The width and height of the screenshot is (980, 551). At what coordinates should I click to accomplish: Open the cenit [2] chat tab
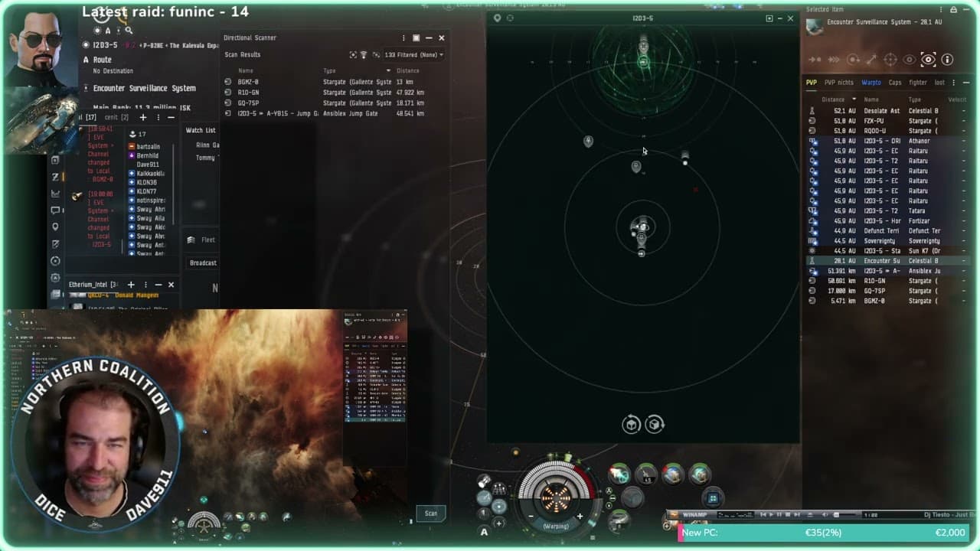(x=116, y=117)
